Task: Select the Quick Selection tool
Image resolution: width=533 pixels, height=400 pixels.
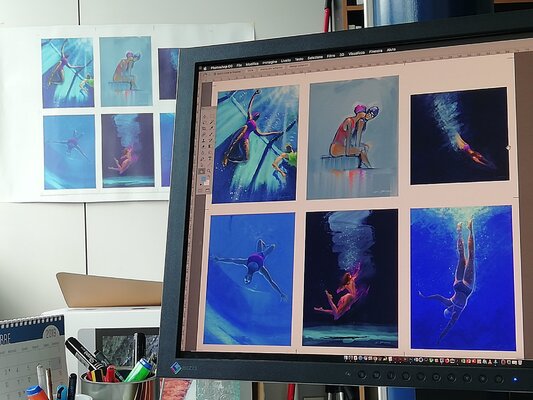Action: coord(211,122)
